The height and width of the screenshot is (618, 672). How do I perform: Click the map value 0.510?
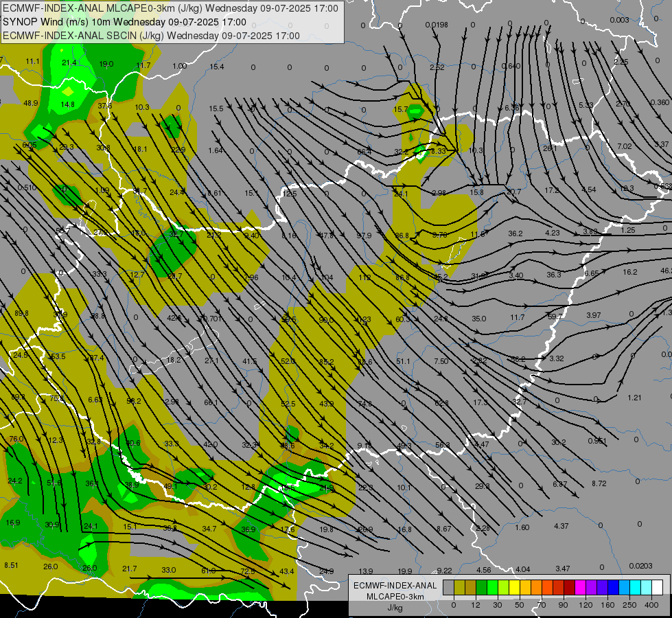click(27, 188)
